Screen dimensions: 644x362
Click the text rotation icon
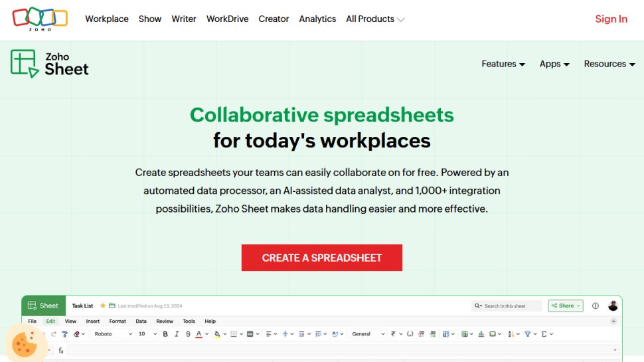[x=335, y=334]
